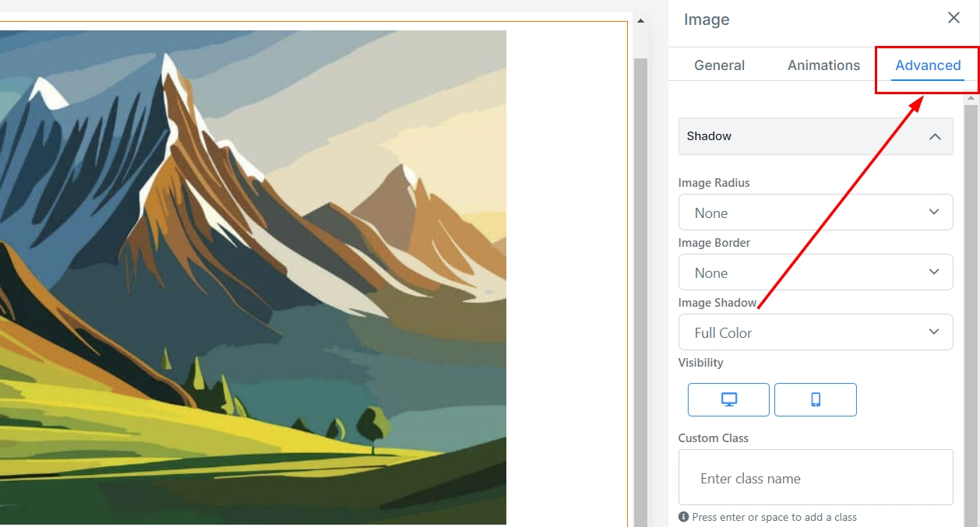Image resolution: width=980 pixels, height=527 pixels.
Task: Click the settings panel scrollbar thumb
Action: pos(971,311)
